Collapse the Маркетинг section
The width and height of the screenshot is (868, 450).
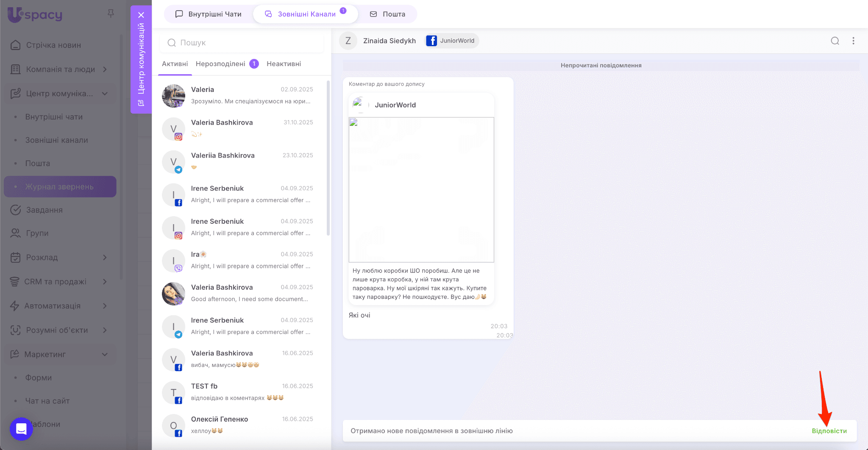point(105,354)
